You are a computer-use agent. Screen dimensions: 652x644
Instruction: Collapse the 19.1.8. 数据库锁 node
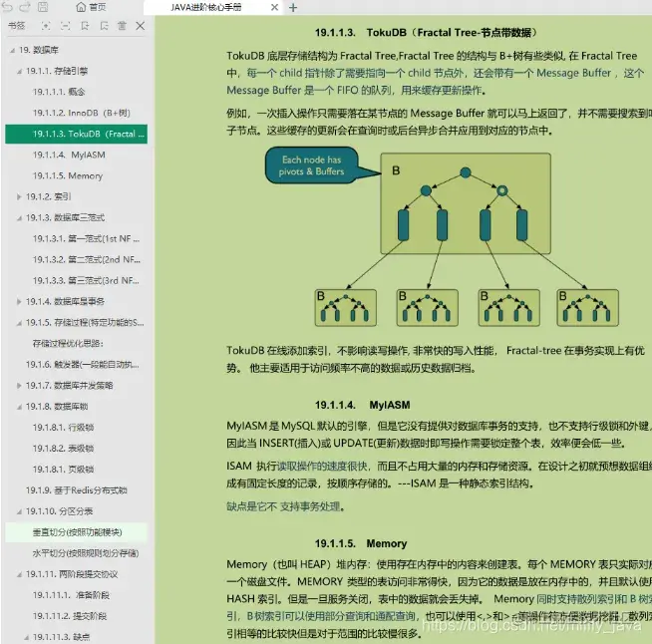19,407
